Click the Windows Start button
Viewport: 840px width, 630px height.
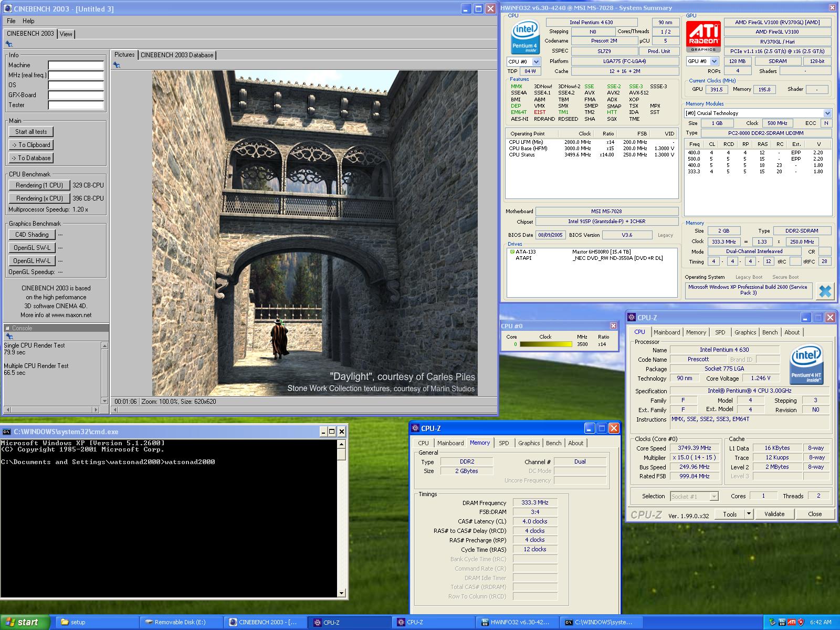(25, 622)
